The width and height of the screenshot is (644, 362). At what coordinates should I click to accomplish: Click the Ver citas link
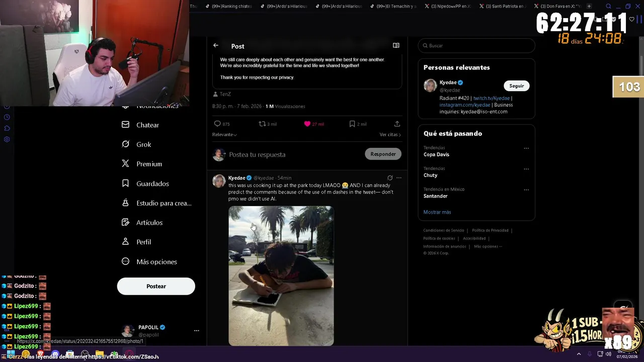390,135
